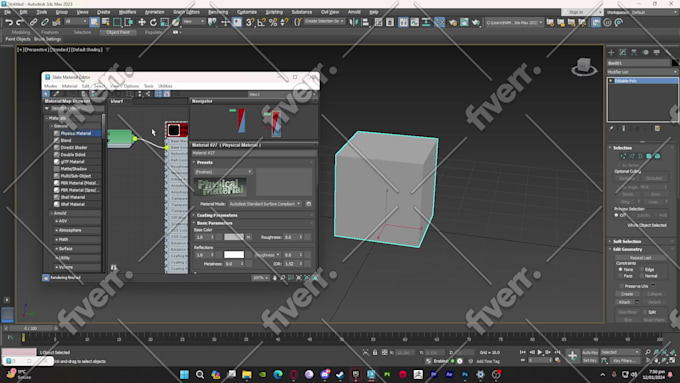Open the Windows Start button
Viewport: 680px width, 383px height.
point(184,374)
